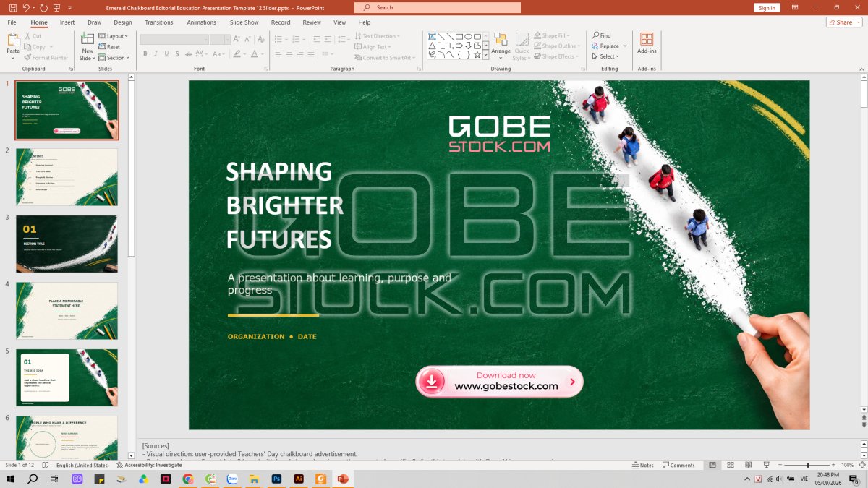Switch to the Transitions tab

click(159, 22)
